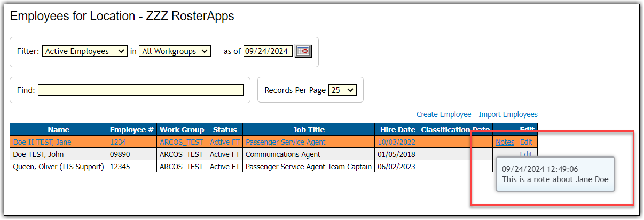Open the Import Employees link

[x=508, y=114]
